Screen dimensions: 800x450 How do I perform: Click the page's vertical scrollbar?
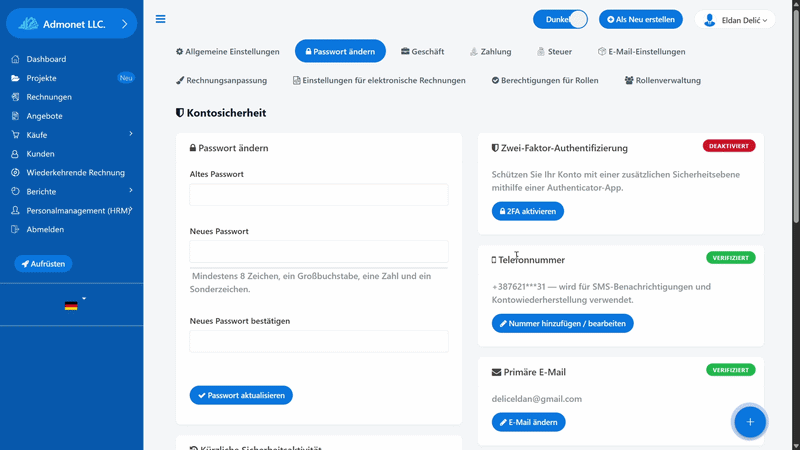point(796,225)
